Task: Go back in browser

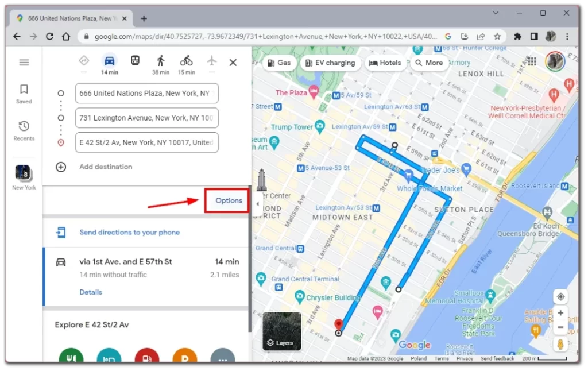Action: tap(17, 36)
